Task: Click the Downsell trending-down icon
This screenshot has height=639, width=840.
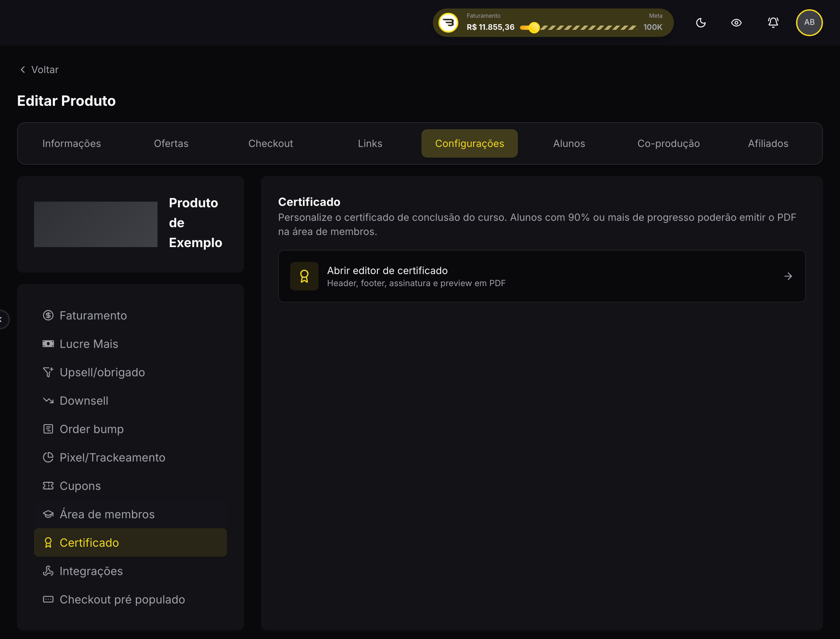Action: click(48, 400)
